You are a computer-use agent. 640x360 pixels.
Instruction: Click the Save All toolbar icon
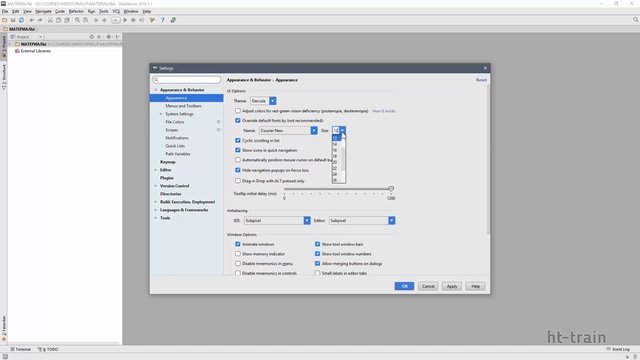tap(13, 20)
